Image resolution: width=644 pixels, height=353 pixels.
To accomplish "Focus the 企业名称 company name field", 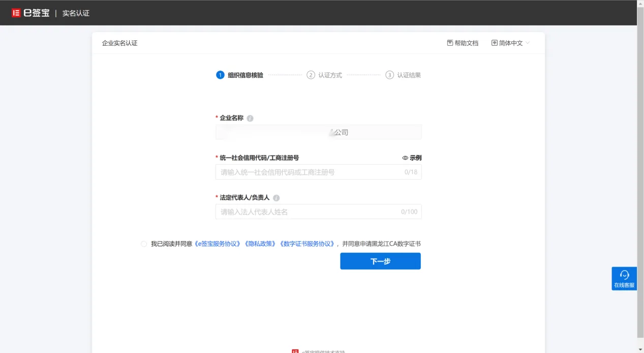I will tap(319, 132).
